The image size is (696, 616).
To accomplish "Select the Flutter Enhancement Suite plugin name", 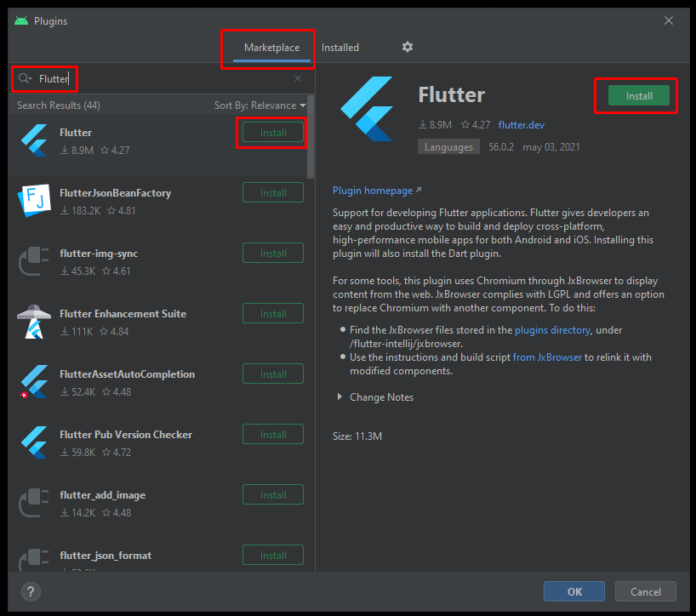I will coord(123,313).
